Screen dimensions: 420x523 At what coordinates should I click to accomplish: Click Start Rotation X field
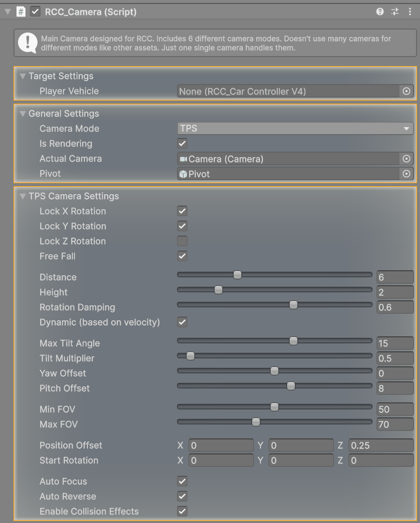pyautogui.click(x=221, y=460)
